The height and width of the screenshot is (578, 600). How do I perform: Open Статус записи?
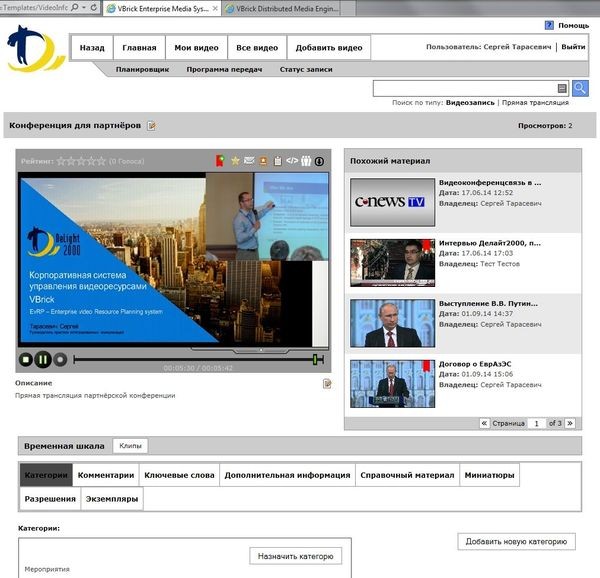[x=306, y=70]
